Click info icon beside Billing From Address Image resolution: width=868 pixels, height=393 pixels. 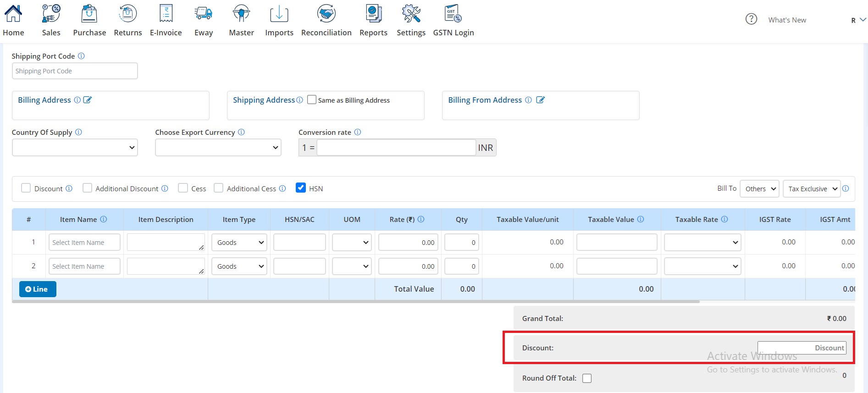528,100
